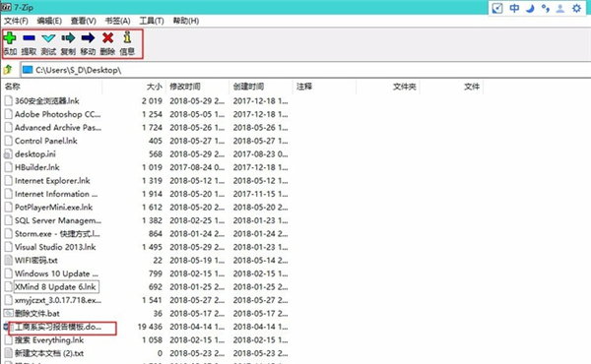The height and width of the screenshot is (364, 591).
Task: Click the Test (测试) checkmark icon
Action: pos(48,38)
